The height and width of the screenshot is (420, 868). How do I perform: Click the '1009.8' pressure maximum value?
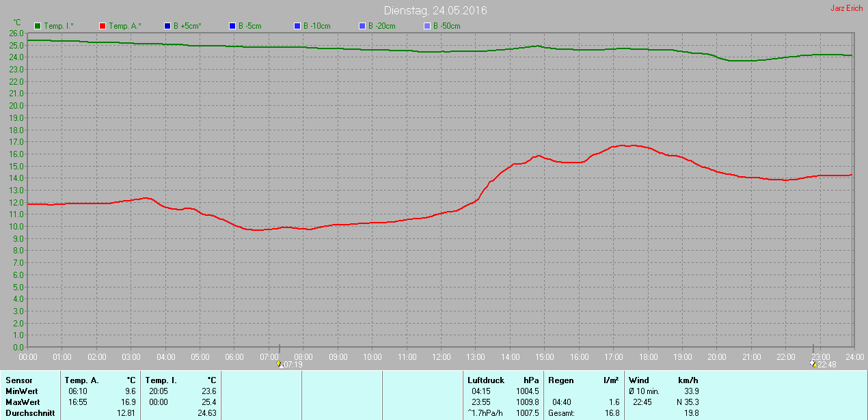pos(527,402)
